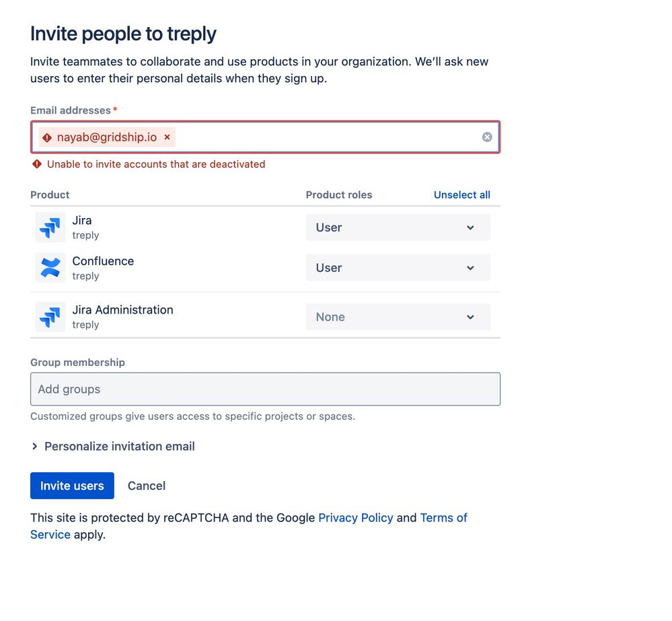Expand Personalize invitation email section
672x621 pixels.
(113, 447)
